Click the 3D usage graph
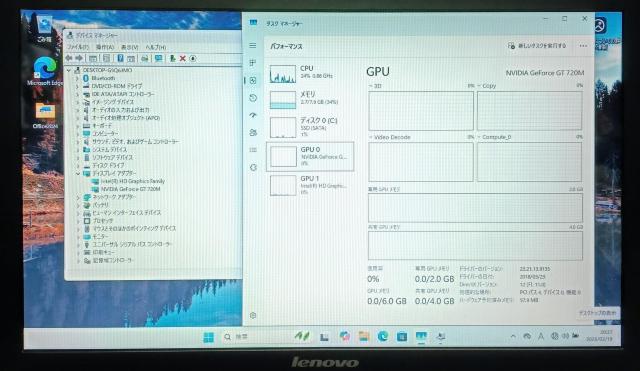Viewport: 640px width, 371px height. 421,111
